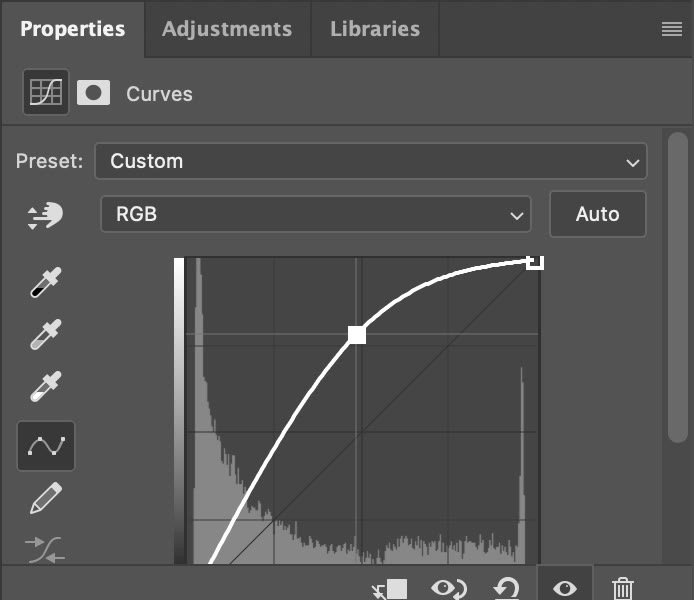This screenshot has width=694, height=600.
Task: Select the layer mask icon
Action: tap(93, 92)
